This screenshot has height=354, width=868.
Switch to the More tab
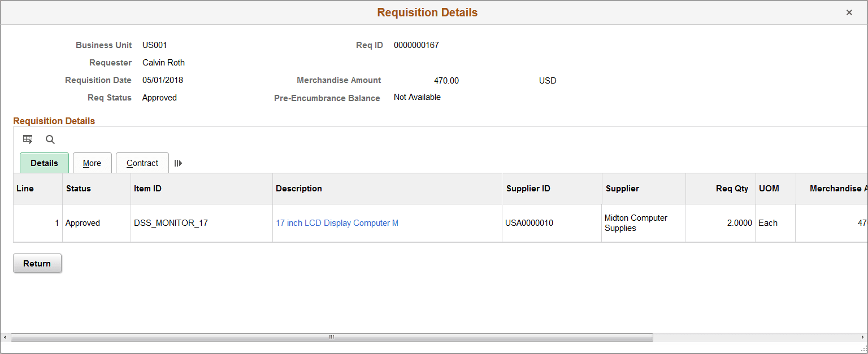click(92, 163)
